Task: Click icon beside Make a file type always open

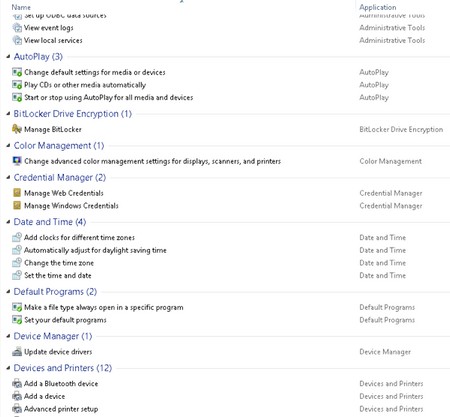Action: tap(17, 307)
